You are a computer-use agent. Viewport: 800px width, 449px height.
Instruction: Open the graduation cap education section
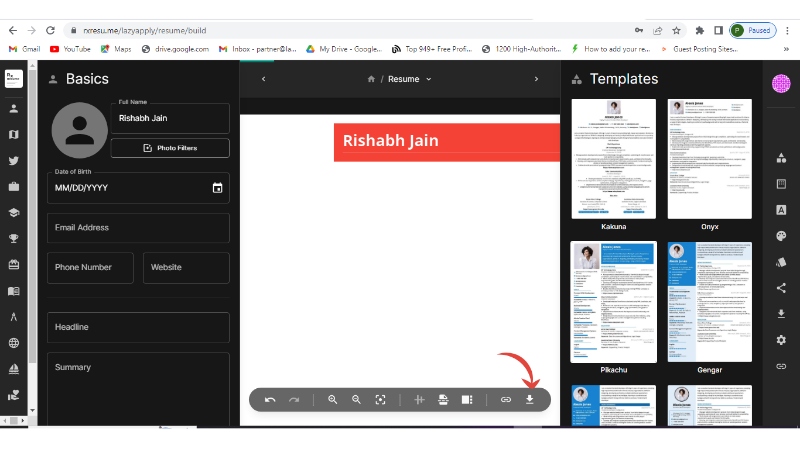coord(14,212)
